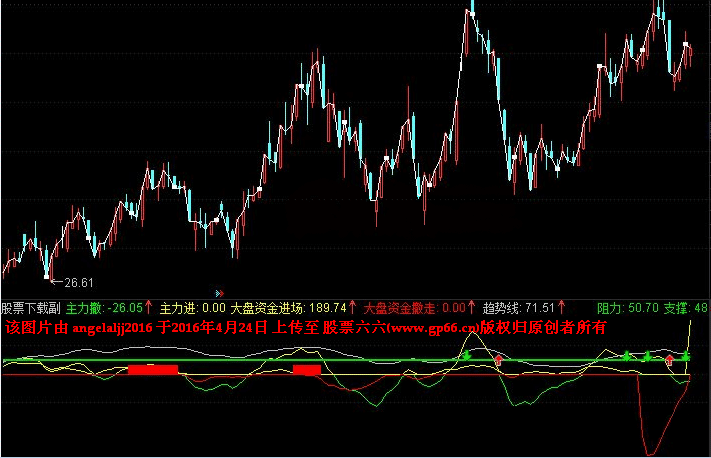711x458 pixels.
Task: Click the yellow 大盘资金进场 label
Action: 268,308
